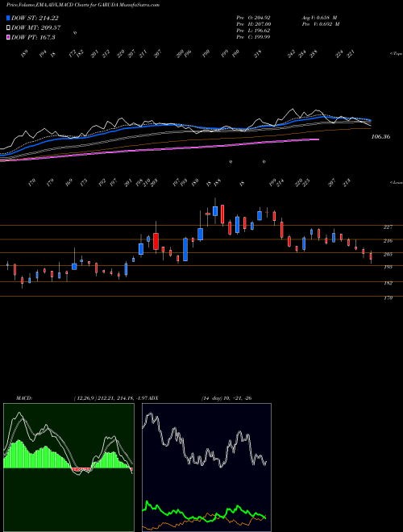Click the 205 price level label
This screenshot has height=532, width=403.
pos(388,254)
